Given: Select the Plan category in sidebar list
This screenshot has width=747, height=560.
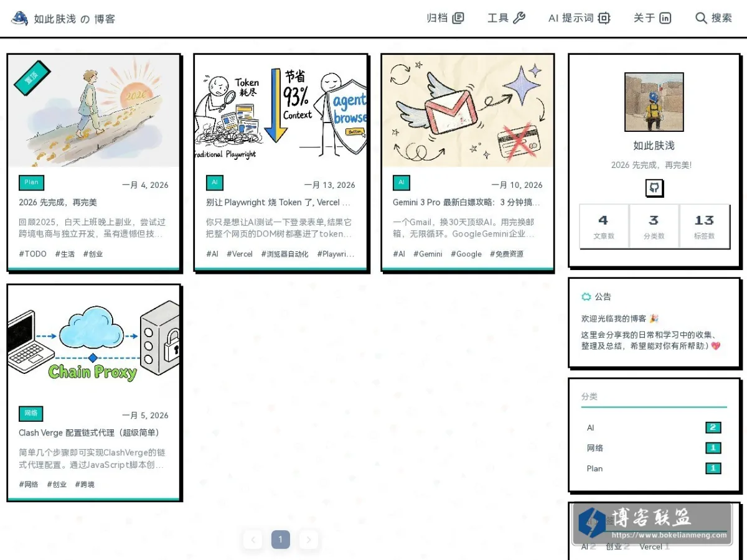Looking at the screenshot, I should coord(654,469).
